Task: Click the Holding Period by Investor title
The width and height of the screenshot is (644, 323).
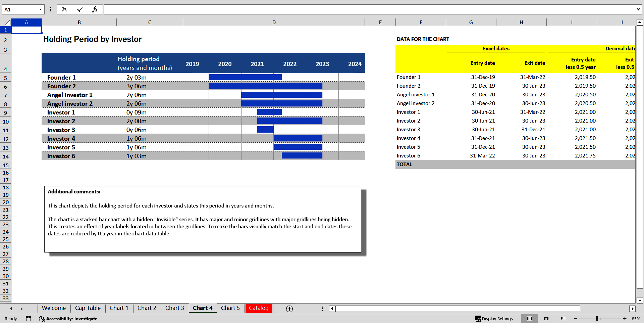Action: click(93, 39)
